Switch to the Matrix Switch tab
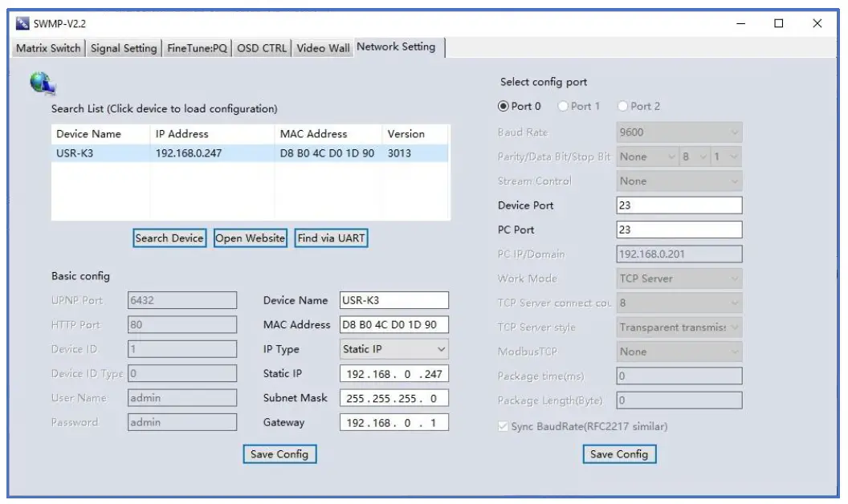Image resolution: width=848 pixels, height=504 pixels. (48, 48)
